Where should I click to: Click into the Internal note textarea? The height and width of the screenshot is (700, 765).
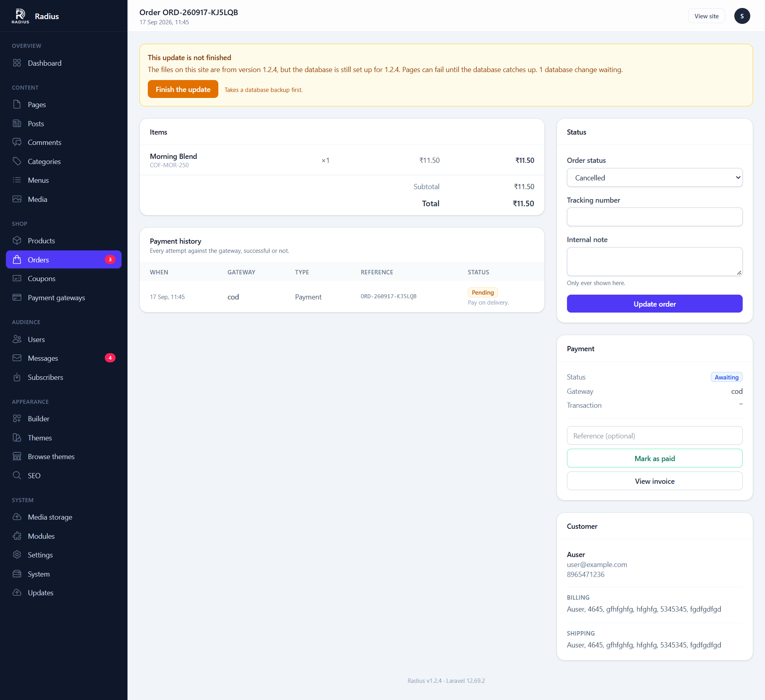(655, 262)
